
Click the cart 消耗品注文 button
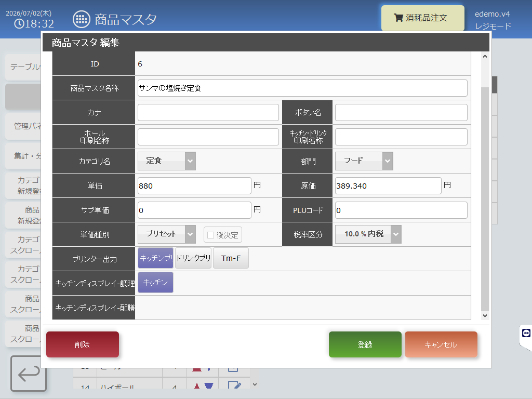tap(423, 18)
